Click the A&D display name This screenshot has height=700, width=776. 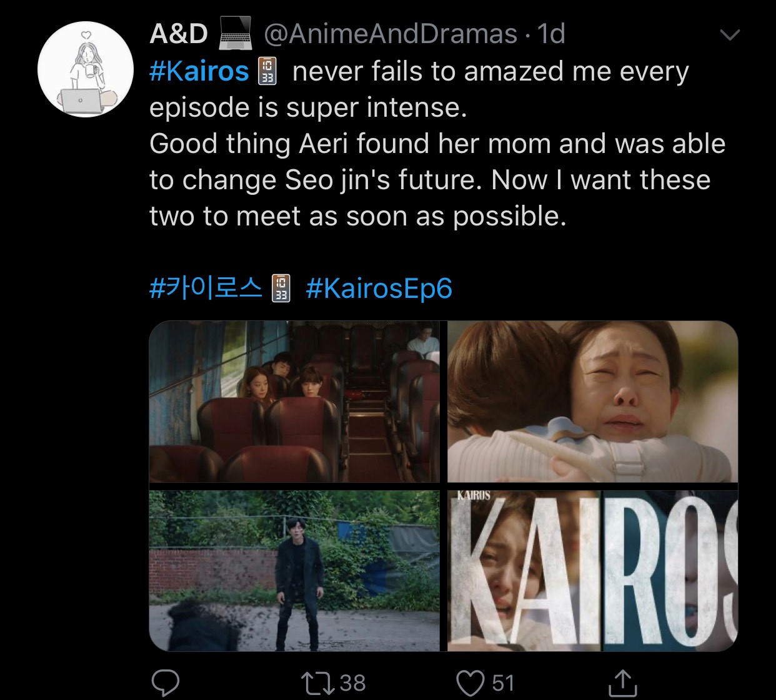(x=179, y=34)
